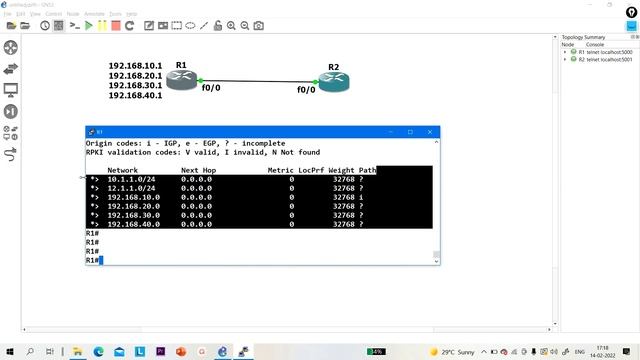Click the 192.168.40.1 note text

(x=135, y=96)
